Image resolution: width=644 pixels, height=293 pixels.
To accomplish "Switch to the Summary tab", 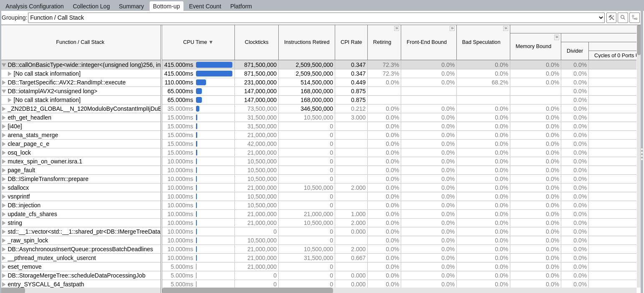I will pos(131,6).
